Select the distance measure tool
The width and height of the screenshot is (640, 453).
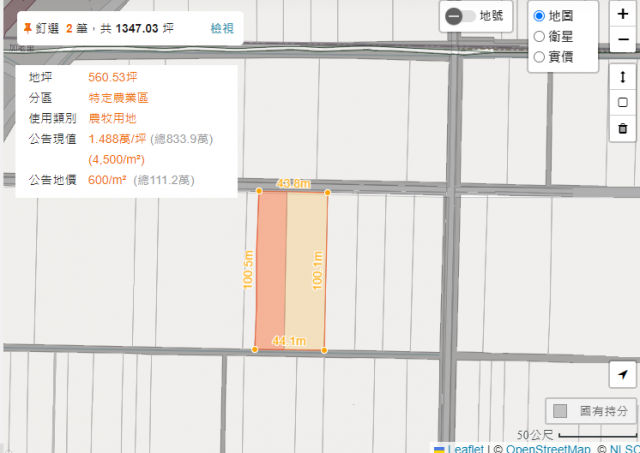click(x=622, y=77)
